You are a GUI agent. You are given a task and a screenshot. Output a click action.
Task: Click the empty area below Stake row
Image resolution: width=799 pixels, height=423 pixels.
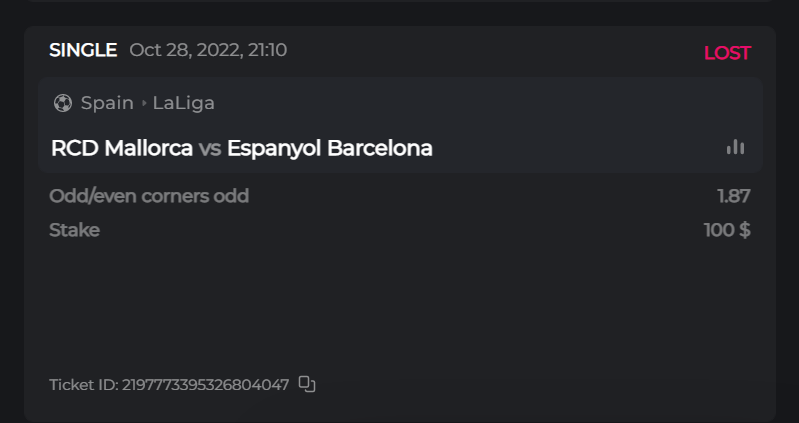coord(400,300)
